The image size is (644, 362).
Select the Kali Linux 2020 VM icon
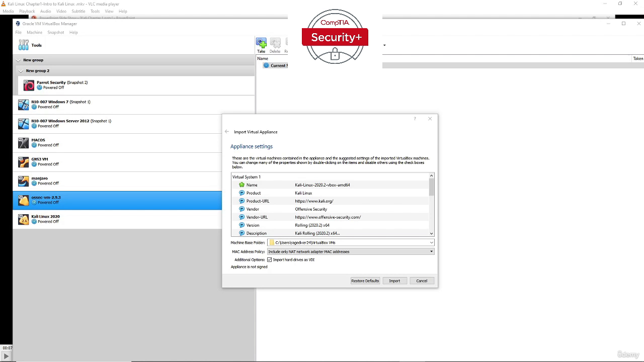[24, 219]
